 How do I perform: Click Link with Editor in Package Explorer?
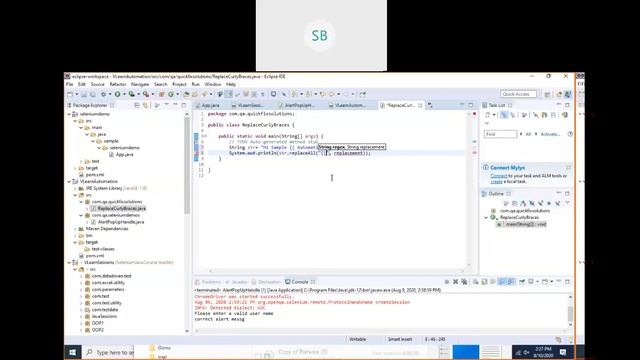(x=145, y=105)
